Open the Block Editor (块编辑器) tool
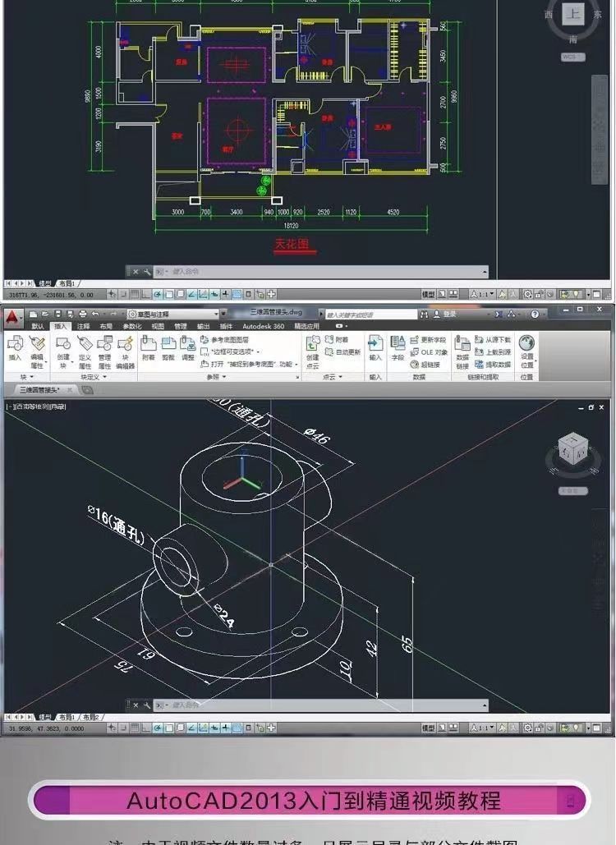The image size is (616, 845). tap(125, 349)
